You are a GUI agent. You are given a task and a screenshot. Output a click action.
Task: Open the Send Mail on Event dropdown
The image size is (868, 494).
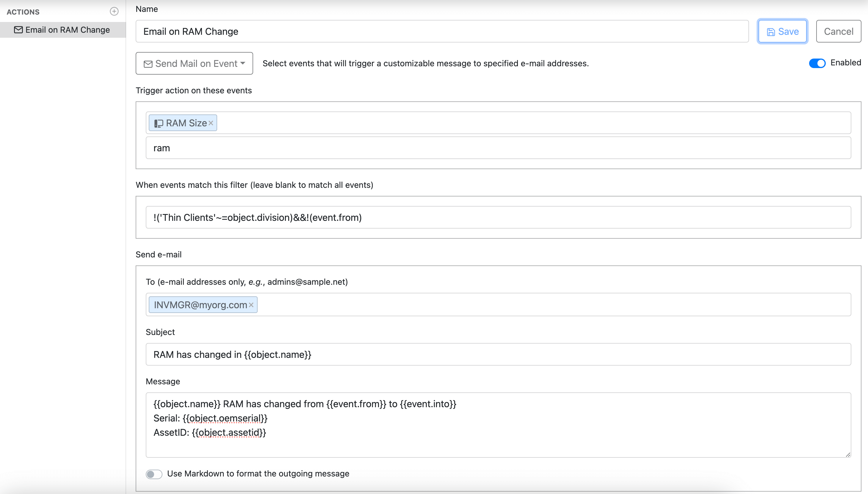coord(194,63)
